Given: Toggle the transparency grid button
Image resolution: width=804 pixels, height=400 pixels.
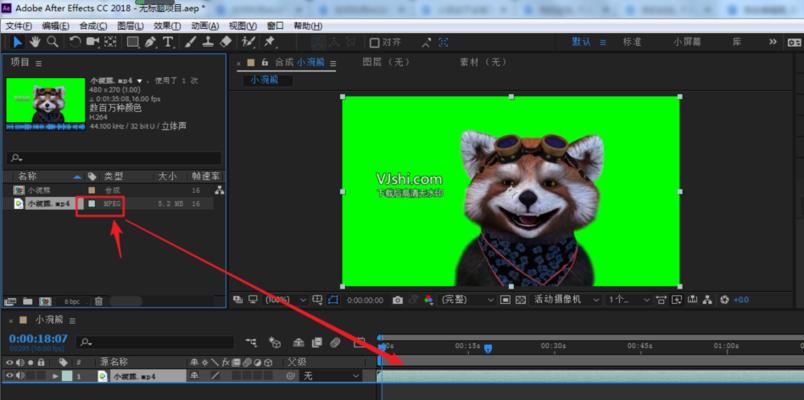Looking at the screenshot, I should (x=521, y=300).
